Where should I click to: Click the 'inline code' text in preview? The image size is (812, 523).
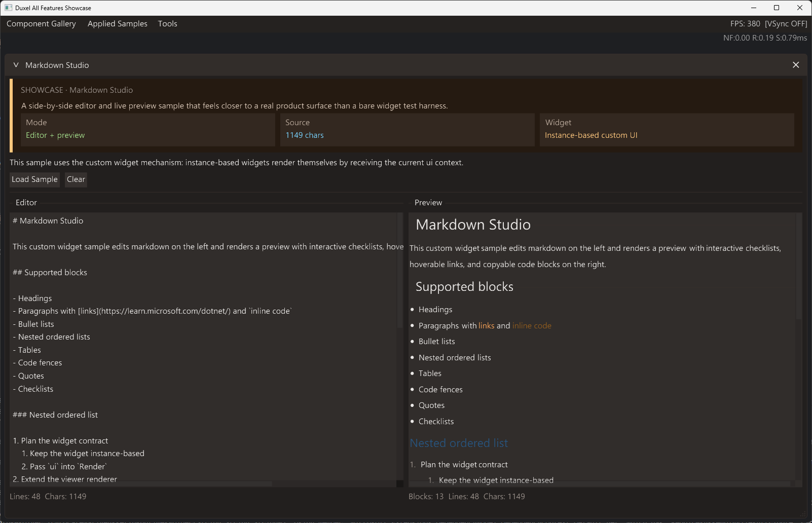coord(532,326)
